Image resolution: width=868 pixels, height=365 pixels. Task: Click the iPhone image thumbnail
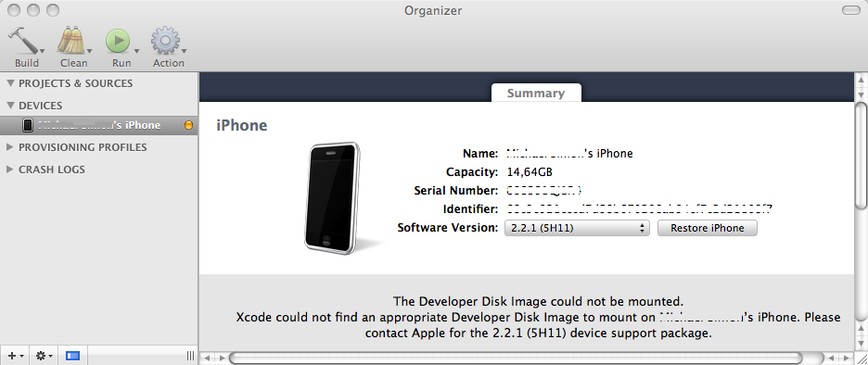click(x=333, y=197)
